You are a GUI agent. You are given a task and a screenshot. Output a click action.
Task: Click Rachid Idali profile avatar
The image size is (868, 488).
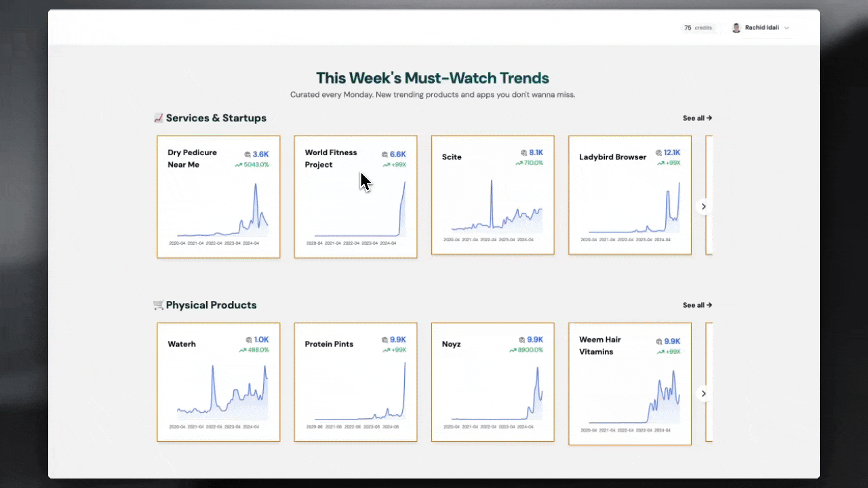point(736,28)
